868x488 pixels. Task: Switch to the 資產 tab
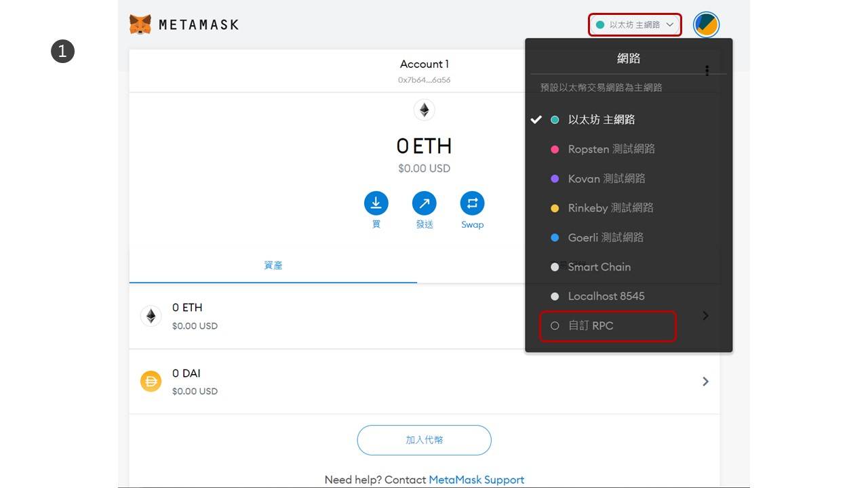[273, 266]
